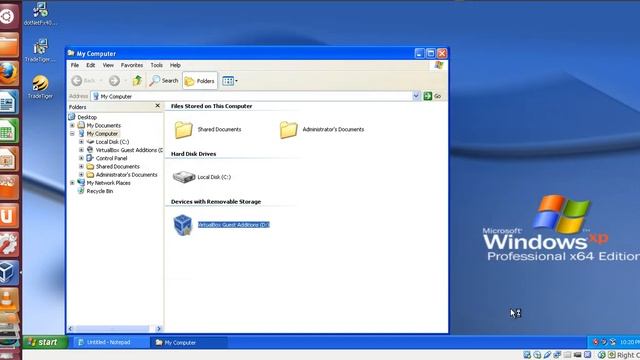Expand Administrator's Documents tree node
640x360 pixels.
coord(81,175)
